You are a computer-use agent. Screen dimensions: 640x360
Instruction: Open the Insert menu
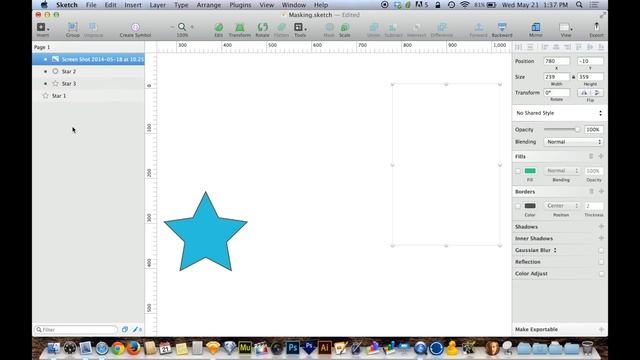pyautogui.click(x=133, y=5)
